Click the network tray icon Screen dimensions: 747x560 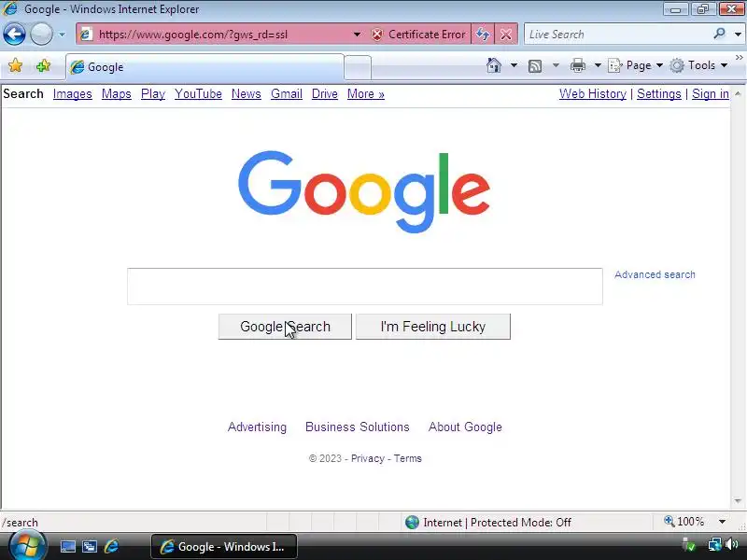pyautogui.click(x=714, y=544)
